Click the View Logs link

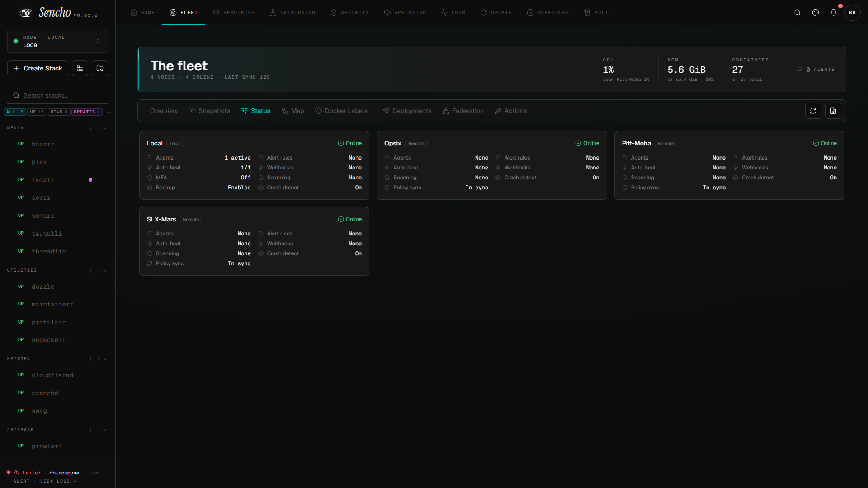pos(58,481)
